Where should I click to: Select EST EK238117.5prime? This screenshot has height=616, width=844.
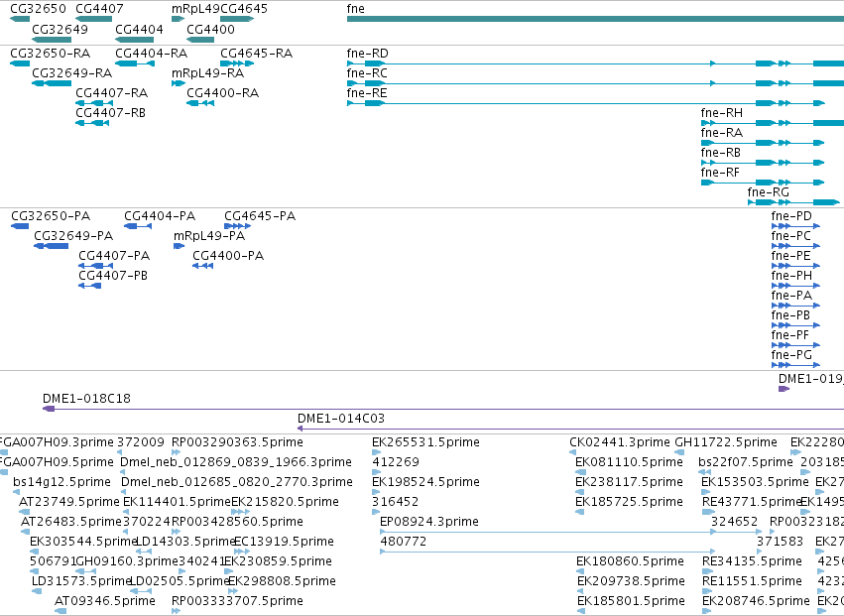(629, 482)
